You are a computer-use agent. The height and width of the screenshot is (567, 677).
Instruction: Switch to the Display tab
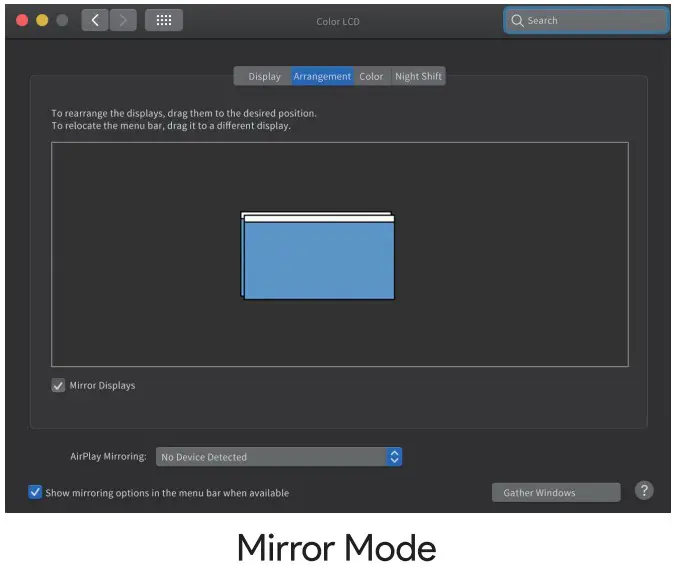263,76
